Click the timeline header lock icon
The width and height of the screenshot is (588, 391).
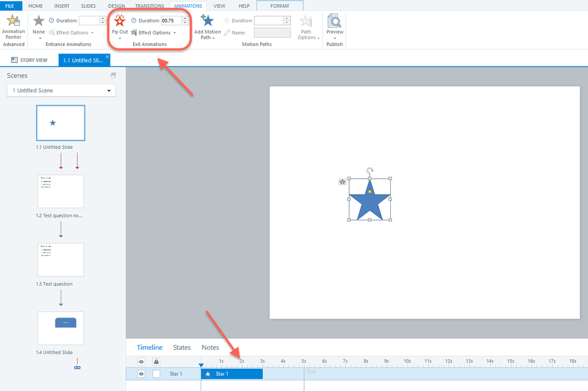coord(156,362)
